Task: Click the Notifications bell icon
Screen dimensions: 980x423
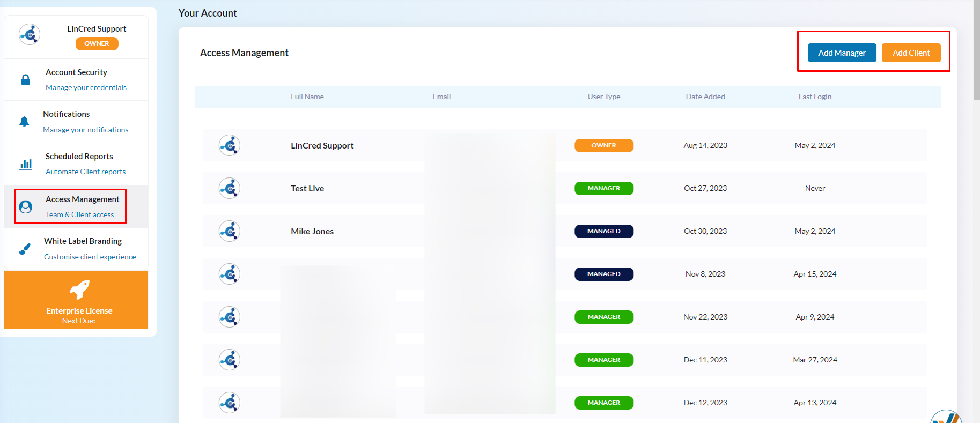Action: click(24, 122)
